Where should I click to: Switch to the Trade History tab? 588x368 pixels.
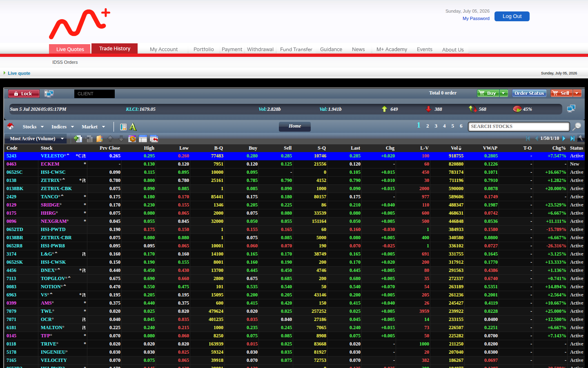tap(115, 48)
